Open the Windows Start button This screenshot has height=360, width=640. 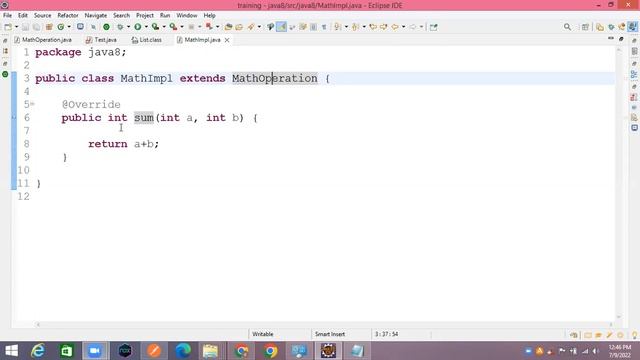click(11, 351)
